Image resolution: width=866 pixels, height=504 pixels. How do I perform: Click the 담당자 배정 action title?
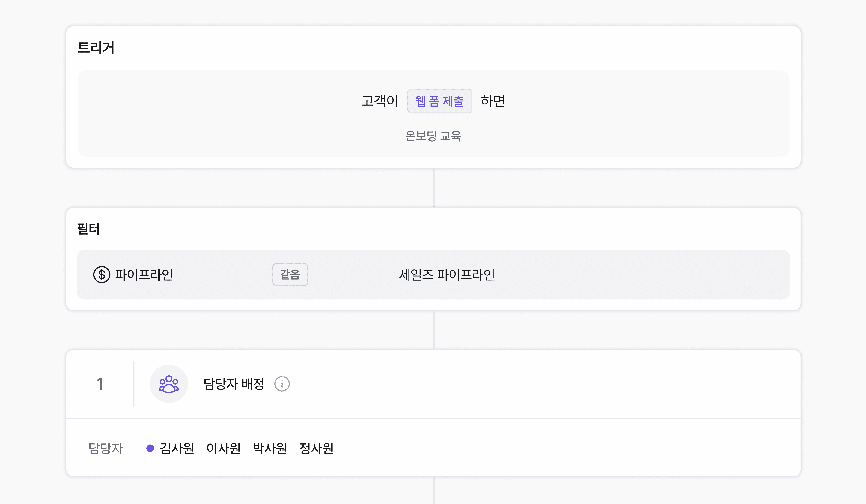click(234, 384)
